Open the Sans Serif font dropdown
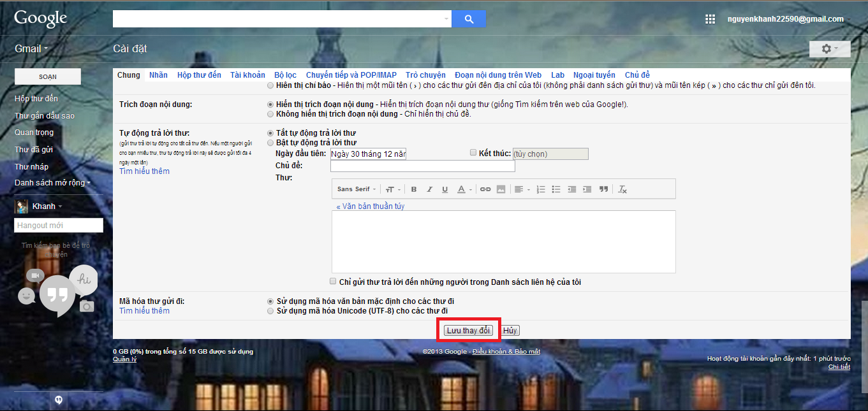This screenshot has width=868, height=411. point(357,189)
